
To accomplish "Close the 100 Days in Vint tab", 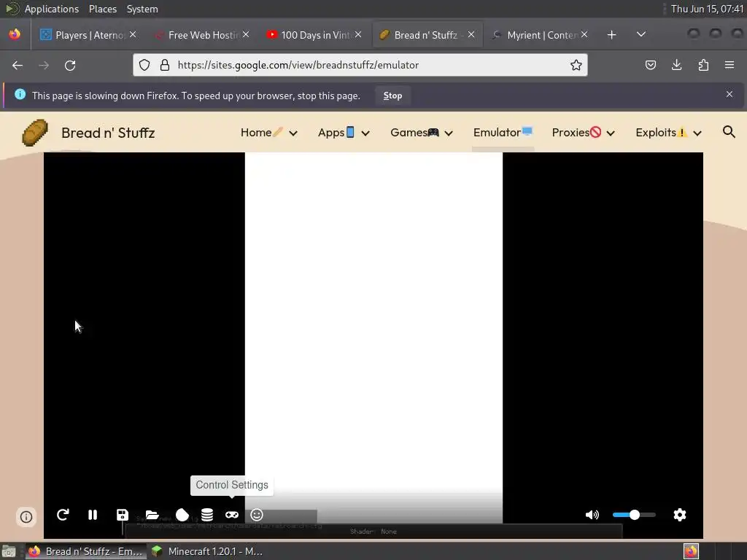I will coord(358,34).
